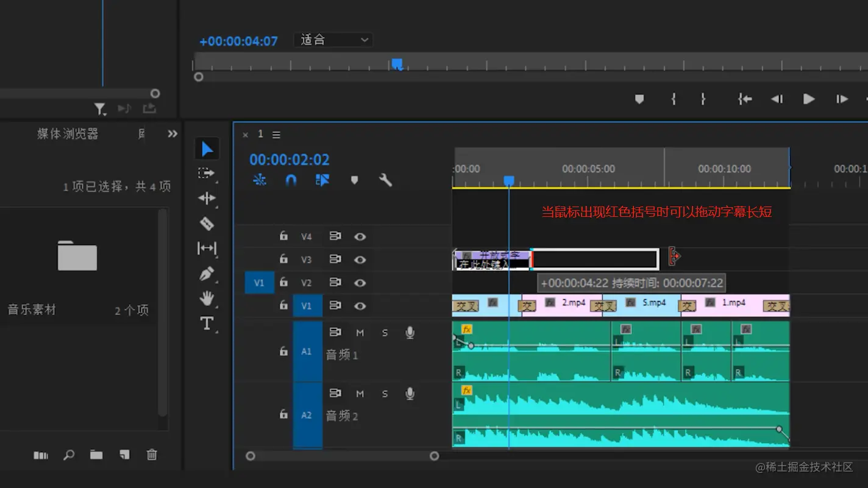
Task: Add marker in the program monitor
Action: pyautogui.click(x=639, y=99)
